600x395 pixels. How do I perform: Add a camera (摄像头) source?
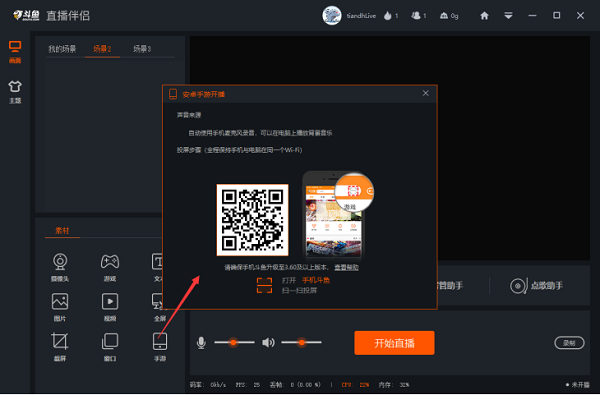(60, 267)
